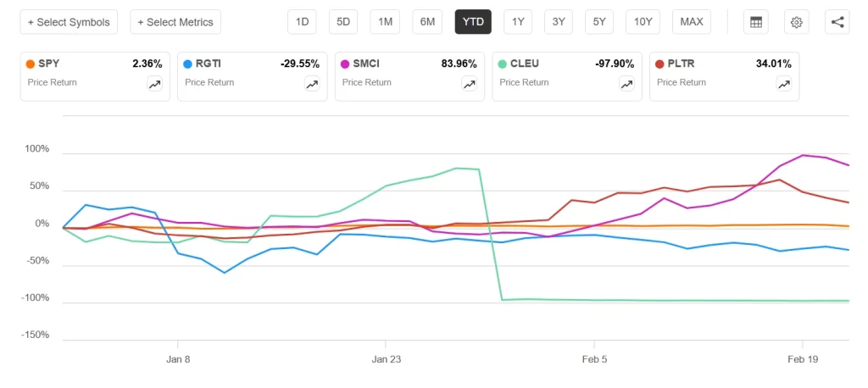Click Price Return label on PLTR card
868x388 pixels.
tap(681, 82)
